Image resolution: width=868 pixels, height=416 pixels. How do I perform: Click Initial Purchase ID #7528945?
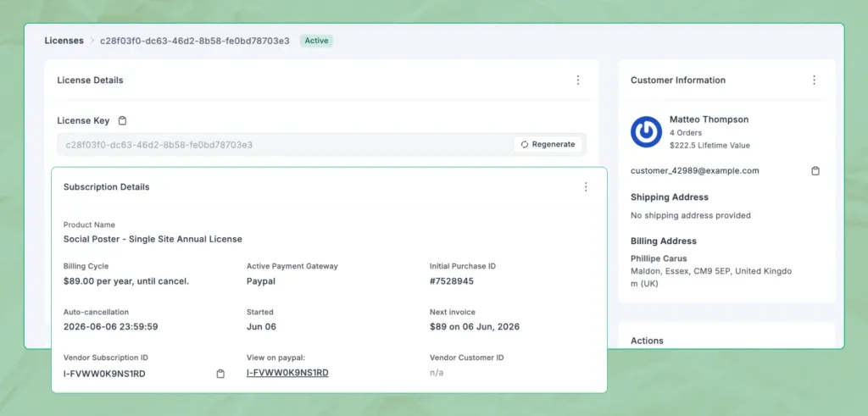tap(451, 280)
